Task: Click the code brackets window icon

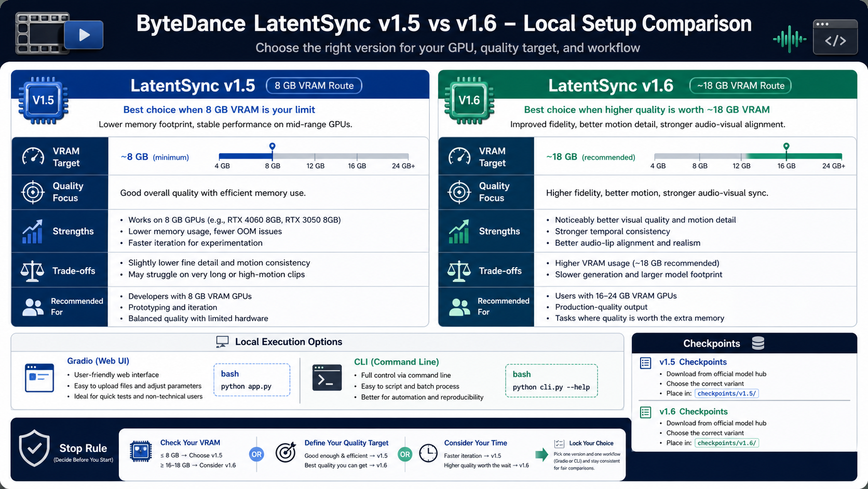Action: click(x=835, y=37)
